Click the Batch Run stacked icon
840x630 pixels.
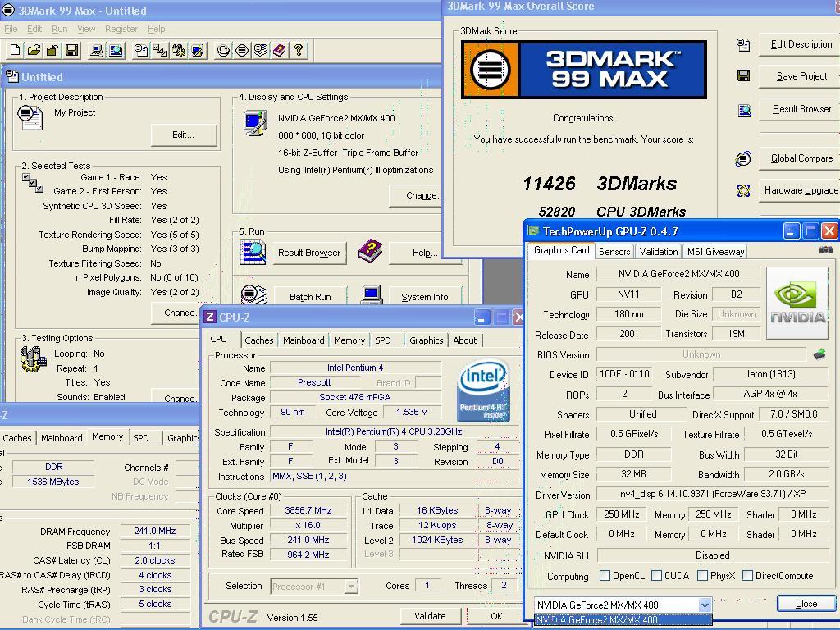(254, 294)
